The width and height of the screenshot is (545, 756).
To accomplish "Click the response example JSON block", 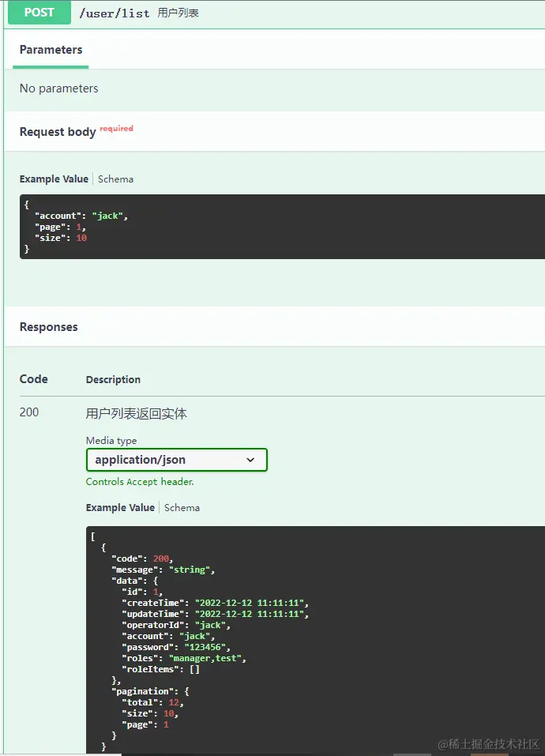I will pyautogui.click(x=316, y=641).
